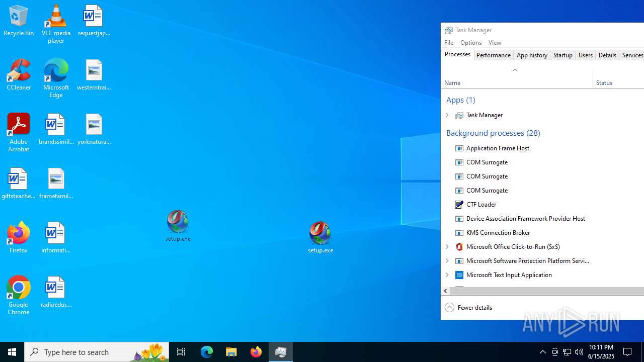The image size is (644, 362).
Task: Open the View menu in Task Manager
Action: click(495, 43)
